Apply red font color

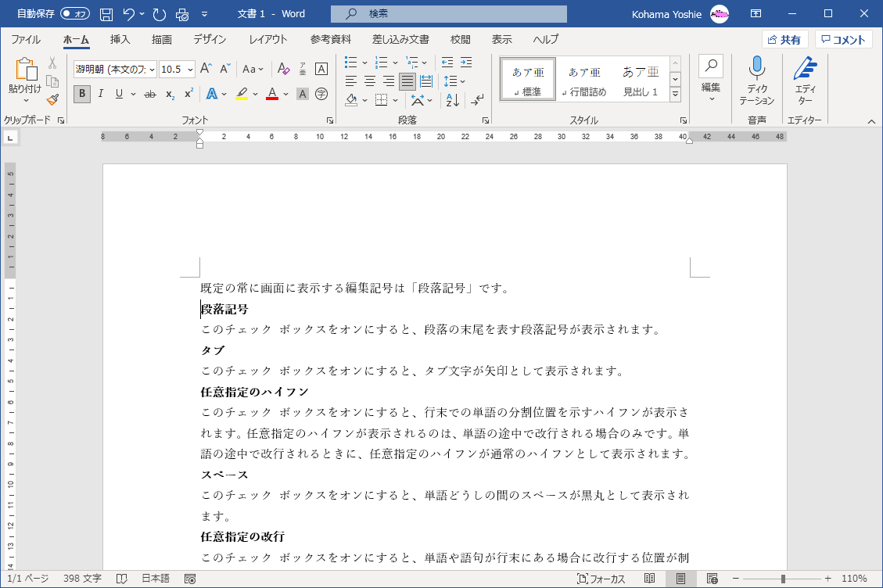[272, 94]
